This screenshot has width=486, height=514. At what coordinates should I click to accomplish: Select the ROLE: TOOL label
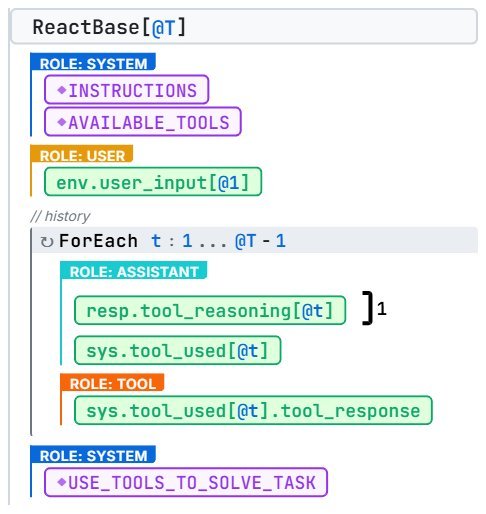coord(112,383)
